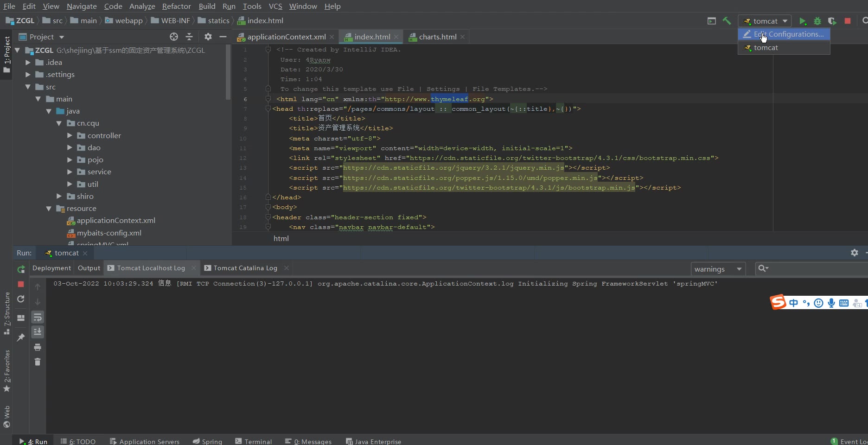This screenshot has width=868, height=445.
Task: Collapse the resource folder in the tree
Action: (x=49, y=209)
